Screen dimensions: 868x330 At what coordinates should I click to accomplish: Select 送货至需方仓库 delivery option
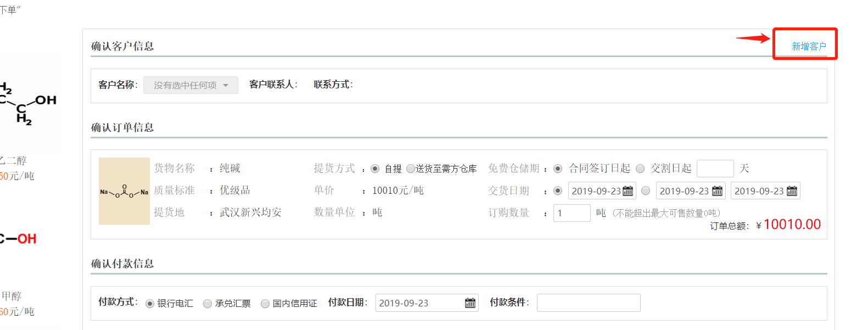click(x=411, y=169)
